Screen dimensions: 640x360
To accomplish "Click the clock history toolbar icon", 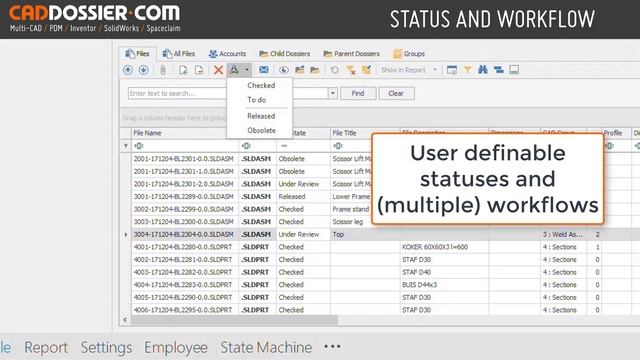I will (x=284, y=70).
